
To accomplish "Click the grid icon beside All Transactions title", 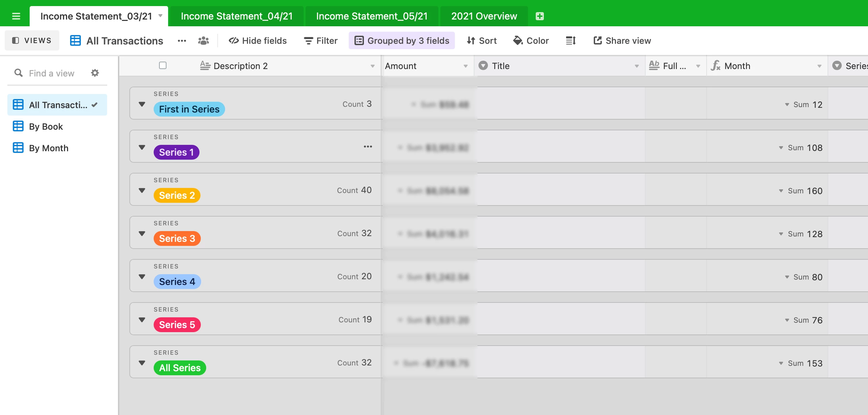I will [x=75, y=40].
